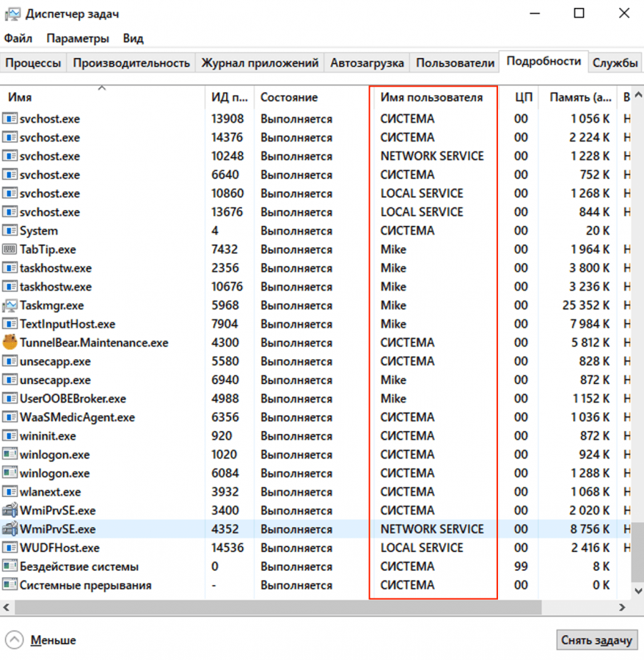Open the Параметры menu

[78, 39]
